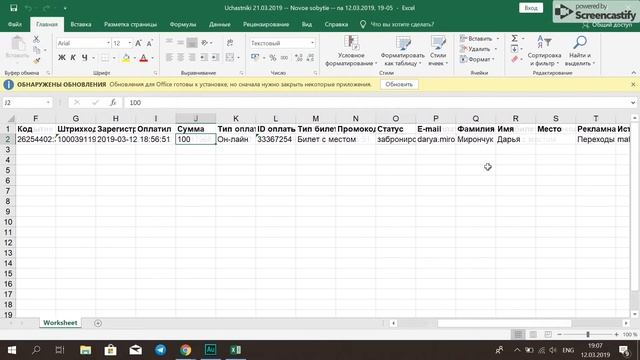Click the Fill down arrow icon
The image size is (640, 360).
pos(515,49)
